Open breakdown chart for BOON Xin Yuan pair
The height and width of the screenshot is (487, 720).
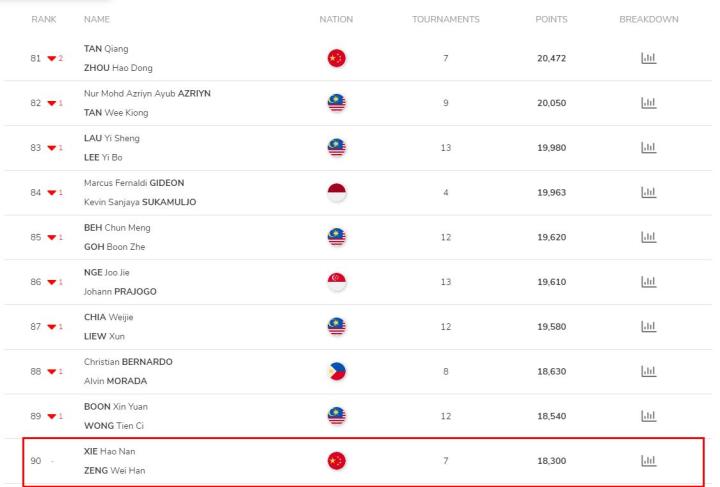pos(648,416)
